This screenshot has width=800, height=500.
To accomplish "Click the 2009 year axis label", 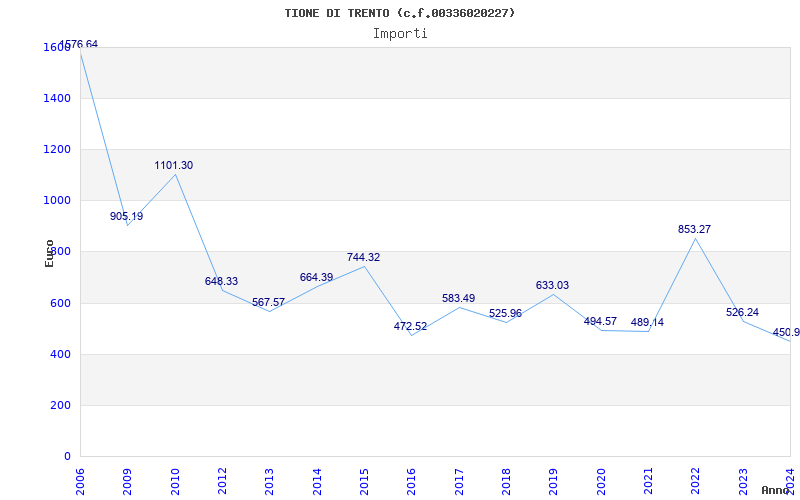I will click(127, 480).
